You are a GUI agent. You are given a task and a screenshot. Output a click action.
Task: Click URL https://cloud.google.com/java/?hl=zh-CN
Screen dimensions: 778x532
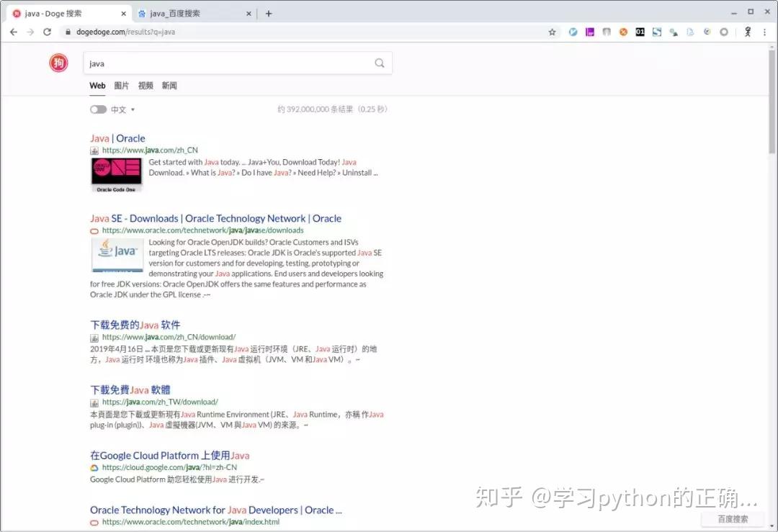click(169, 467)
